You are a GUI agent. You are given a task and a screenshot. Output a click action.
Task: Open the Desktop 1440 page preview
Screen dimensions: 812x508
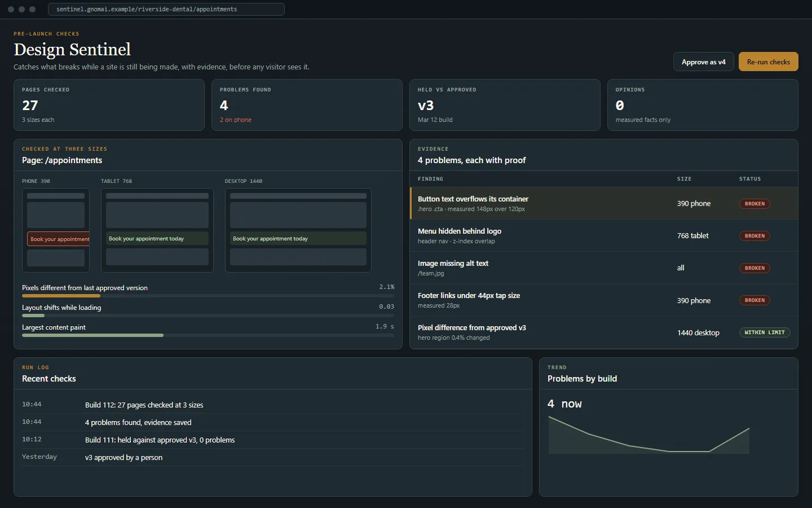pos(298,230)
